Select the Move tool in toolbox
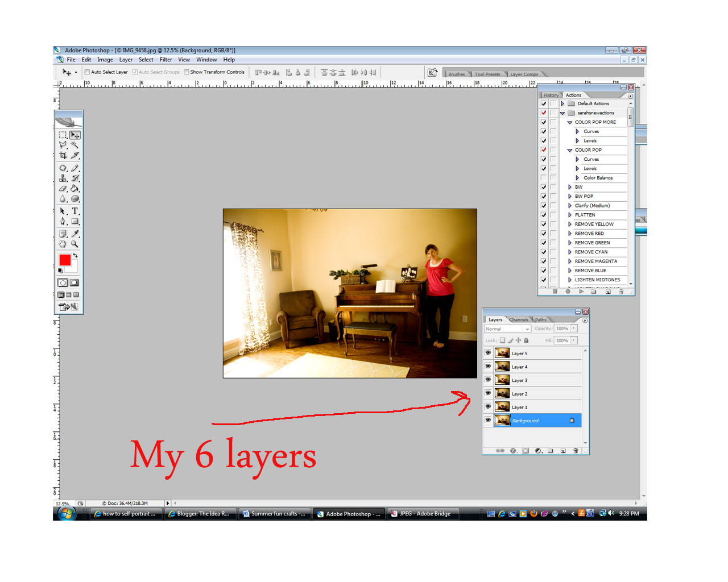 coord(75,135)
